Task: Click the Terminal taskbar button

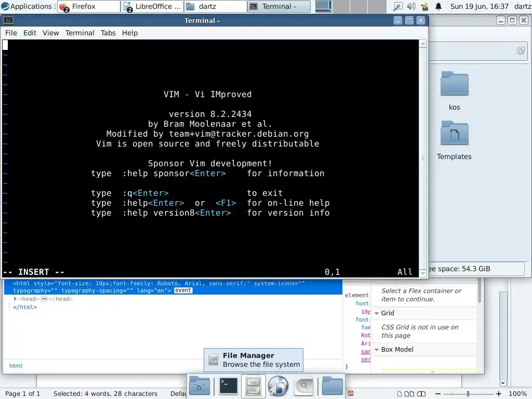Action: 279,6
